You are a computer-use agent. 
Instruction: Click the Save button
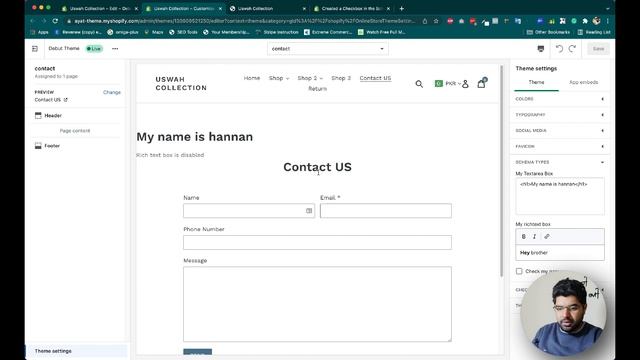point(598,49)
